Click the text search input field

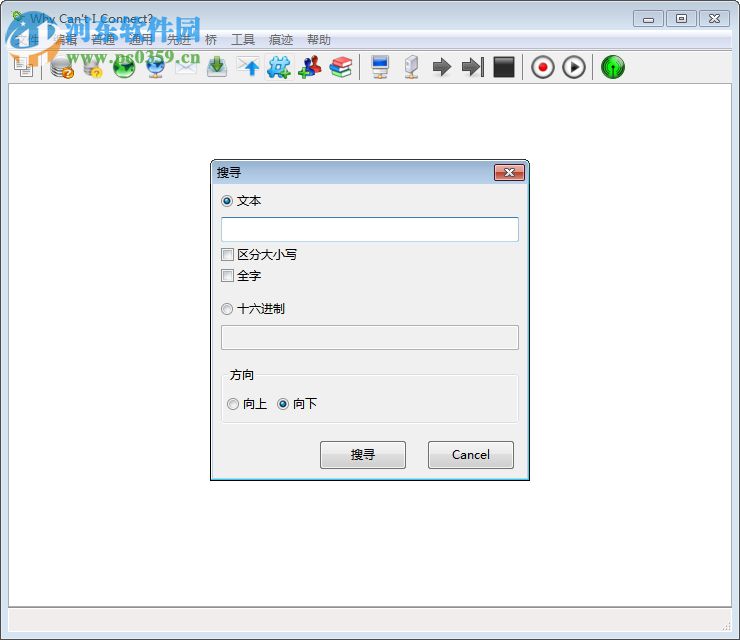[x=370, y=230]
